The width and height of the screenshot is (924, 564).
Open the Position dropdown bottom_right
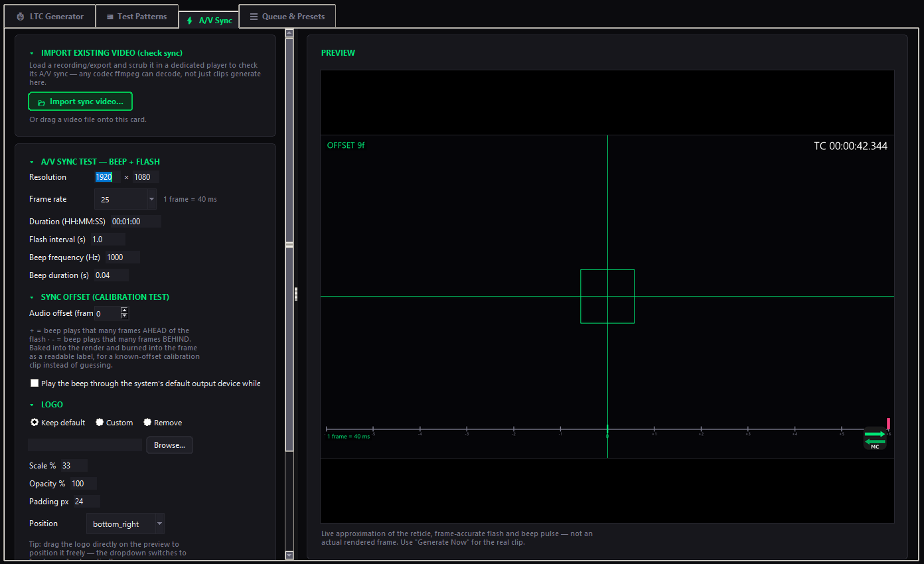[x=125, y=524]
